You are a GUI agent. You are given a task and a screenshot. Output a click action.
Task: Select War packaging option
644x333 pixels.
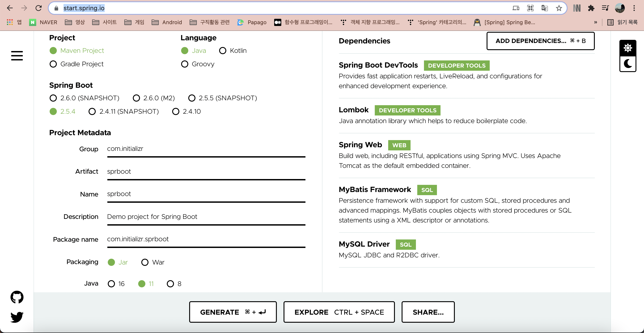click(x=145, y=262)
